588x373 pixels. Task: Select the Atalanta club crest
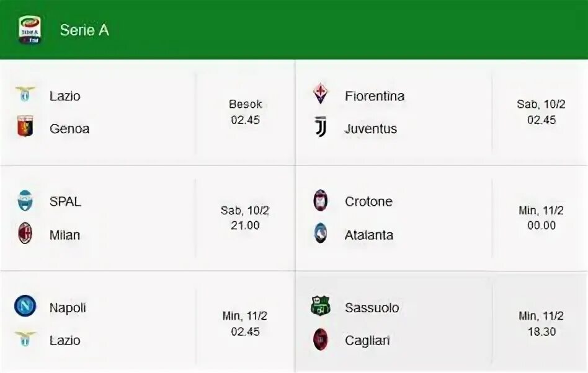pos(321,233)
